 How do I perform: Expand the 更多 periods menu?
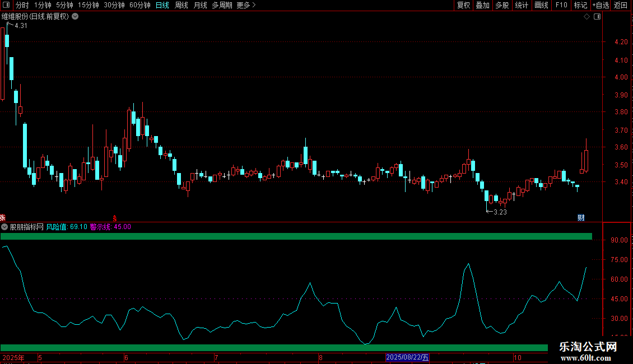point(246,5)
